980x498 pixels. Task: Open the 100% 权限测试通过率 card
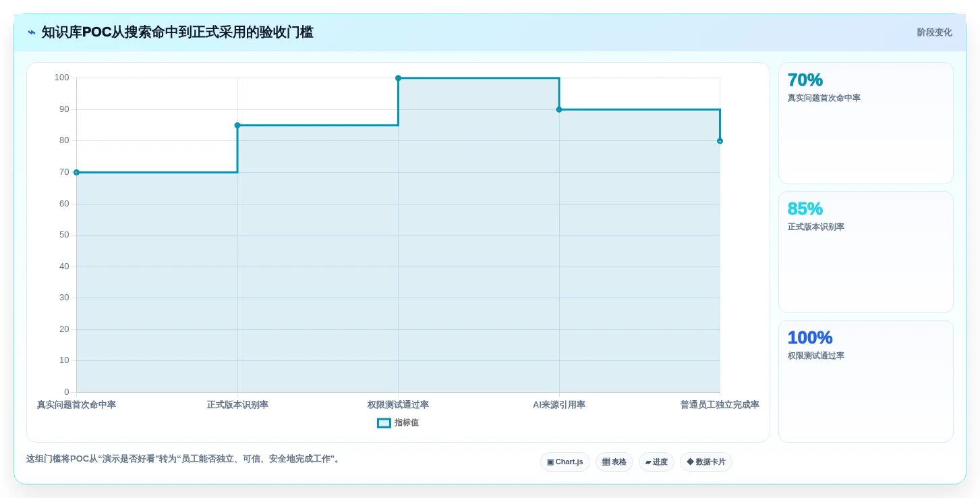click(x=866, y=381)
